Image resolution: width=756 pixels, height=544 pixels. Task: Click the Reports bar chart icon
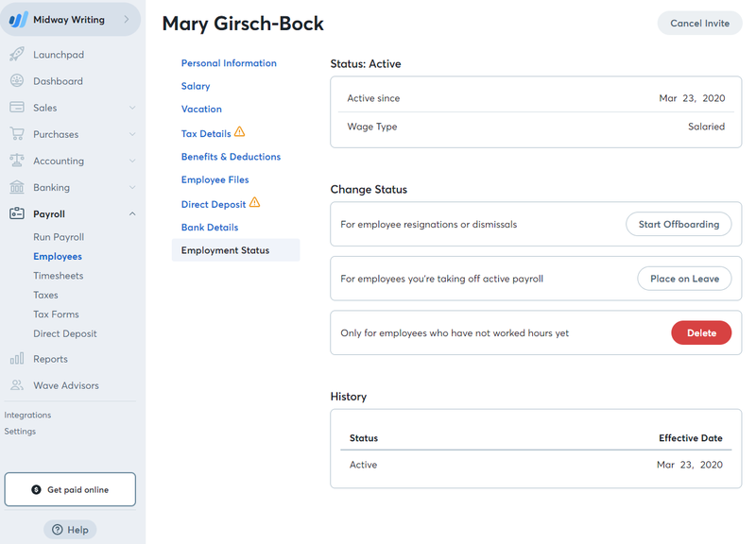(x=17, y=359)
